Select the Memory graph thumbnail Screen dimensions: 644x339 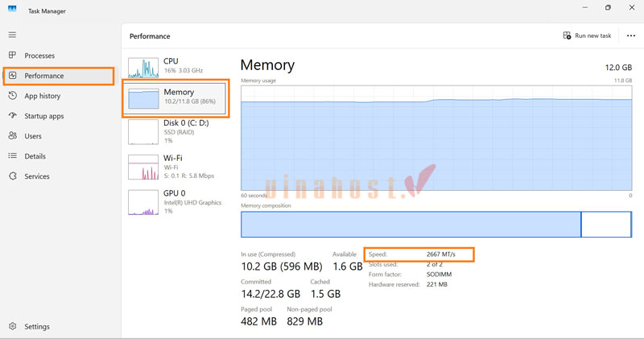pos(143,98)
